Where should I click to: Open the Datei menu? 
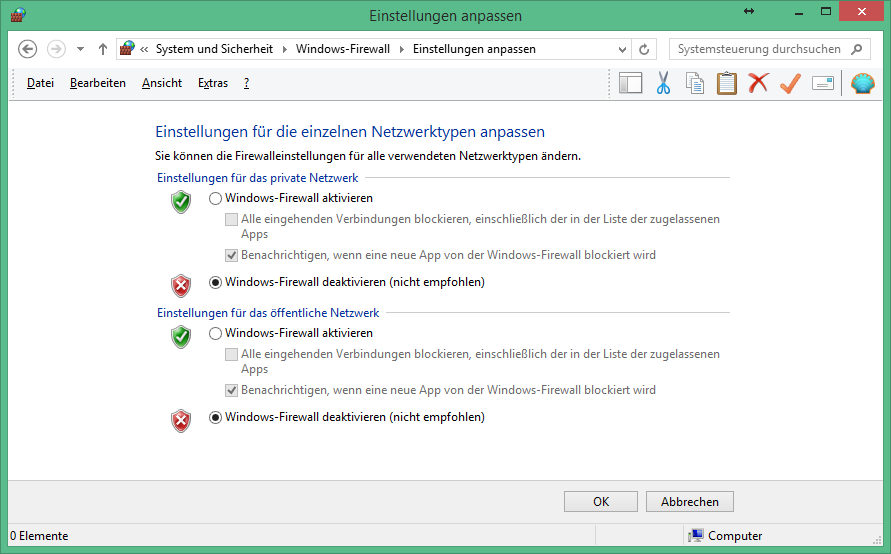pos(40,83)
